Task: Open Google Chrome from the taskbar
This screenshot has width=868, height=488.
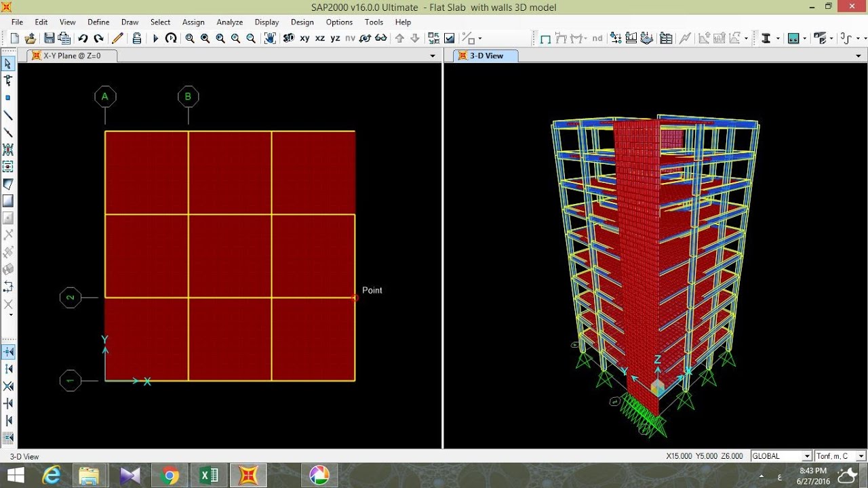Action: (x=170, y=475)
